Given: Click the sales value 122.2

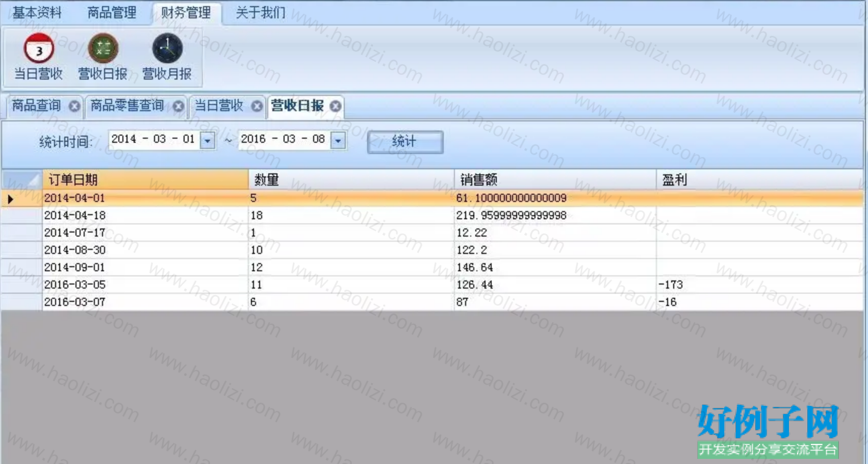Looking at the screenshot, I should [x=472, y=250].
